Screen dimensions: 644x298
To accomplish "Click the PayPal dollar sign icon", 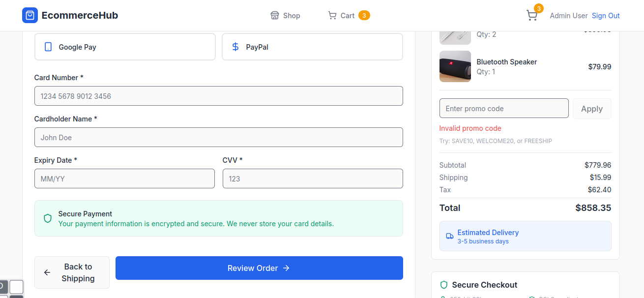I will point(235,47).
